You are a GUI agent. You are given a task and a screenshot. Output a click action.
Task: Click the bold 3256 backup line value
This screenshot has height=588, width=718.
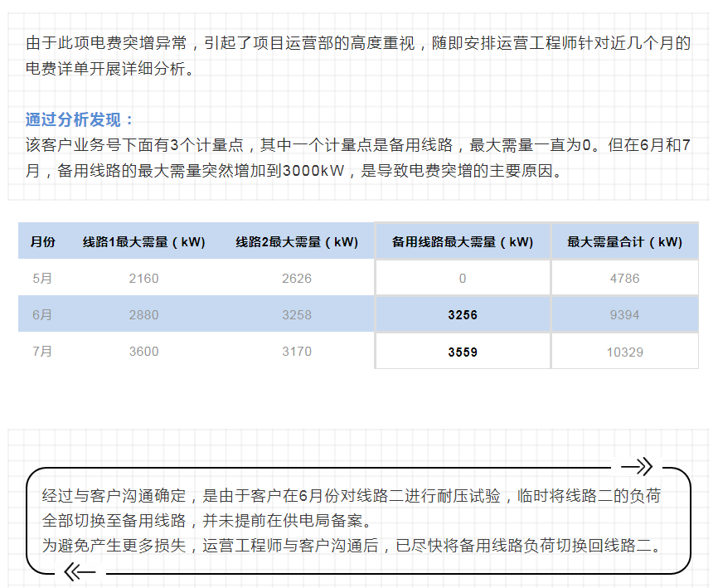[x=462, y=315]
